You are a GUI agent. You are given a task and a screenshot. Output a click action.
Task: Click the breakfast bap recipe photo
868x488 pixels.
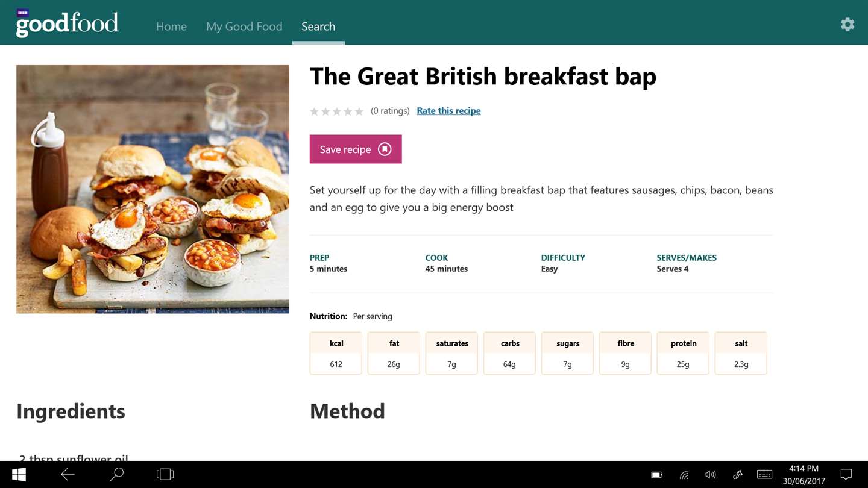[x=153, y=189]
